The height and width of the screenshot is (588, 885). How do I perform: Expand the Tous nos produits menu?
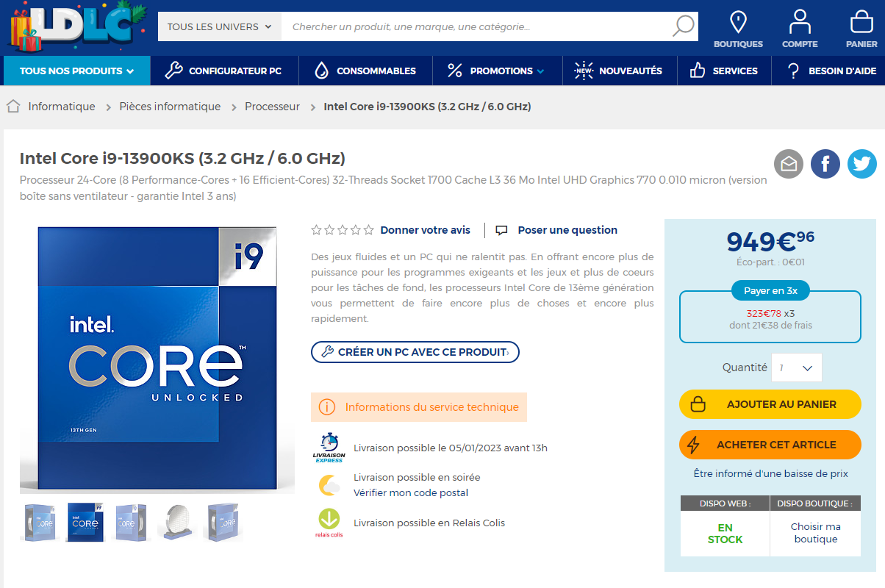(x=76, y=71)
